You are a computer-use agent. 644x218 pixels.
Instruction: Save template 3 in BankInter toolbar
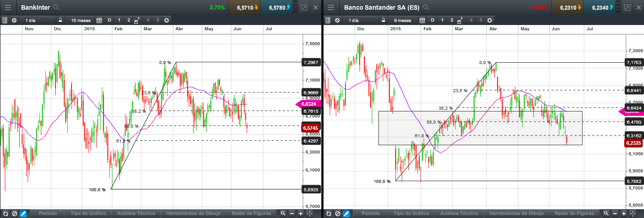(x=137, y=20)
